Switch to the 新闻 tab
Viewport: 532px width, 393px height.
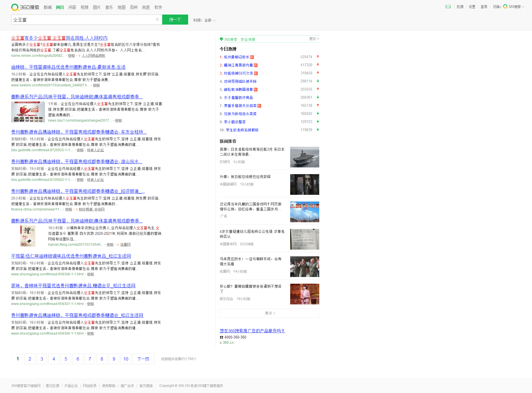(48, 7)
